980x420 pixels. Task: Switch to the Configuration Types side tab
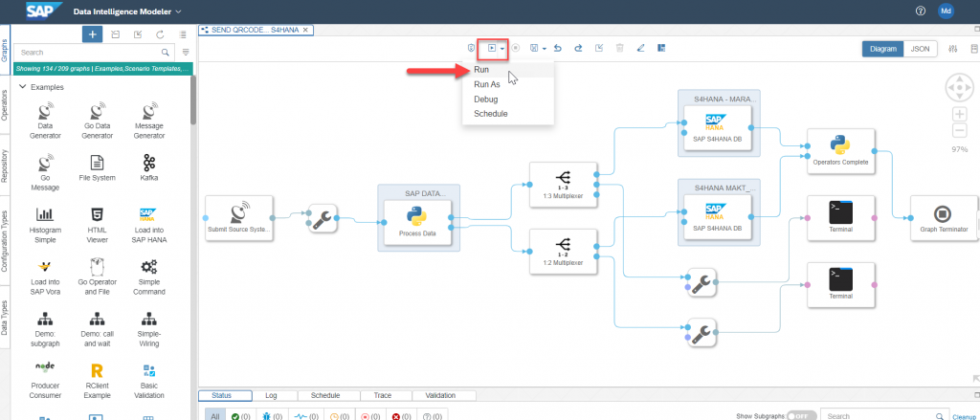pos(5,241)
